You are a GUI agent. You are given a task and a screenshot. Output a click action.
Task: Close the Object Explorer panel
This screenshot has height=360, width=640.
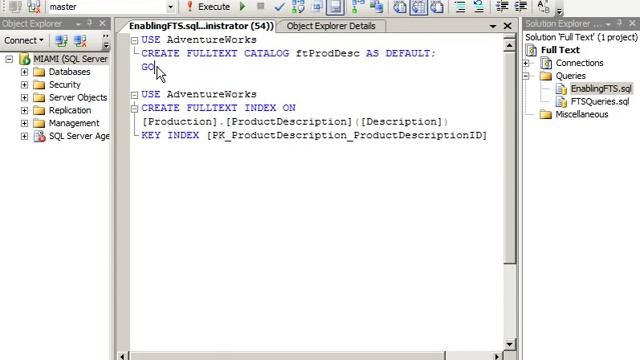102,24
